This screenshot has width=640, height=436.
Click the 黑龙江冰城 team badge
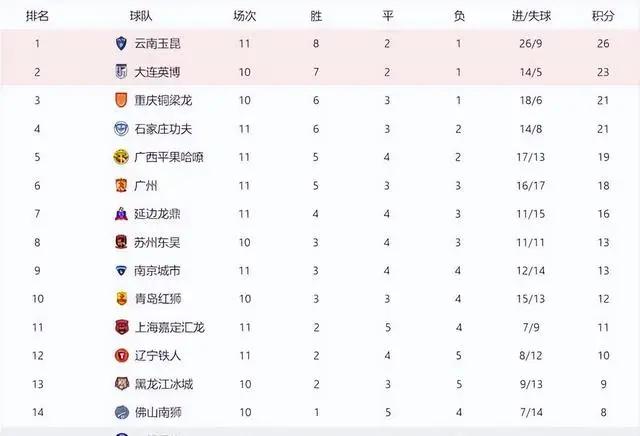pos(122,384)
